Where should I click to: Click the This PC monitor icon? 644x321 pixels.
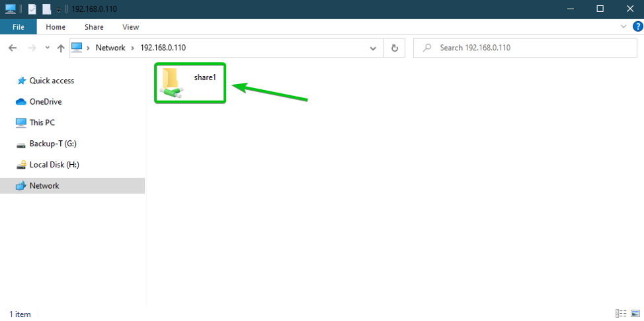(21, 122)
